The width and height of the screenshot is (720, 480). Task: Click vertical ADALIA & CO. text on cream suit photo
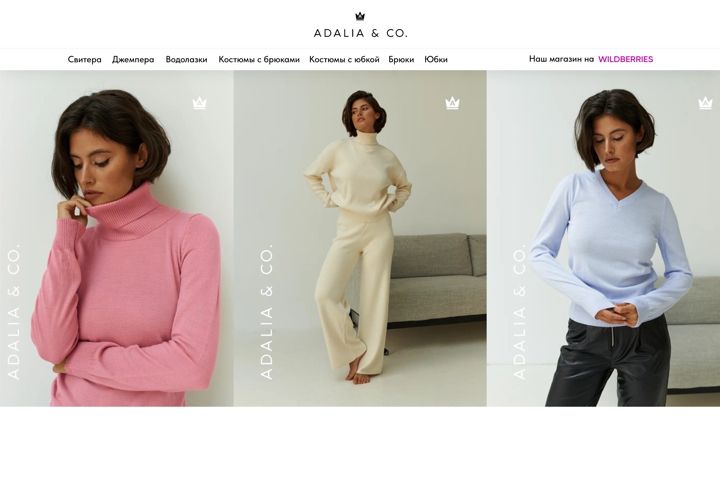(x=266, y=312)
